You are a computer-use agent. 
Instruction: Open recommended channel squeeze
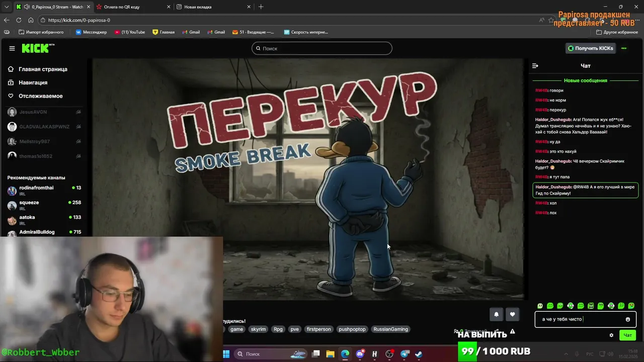44,205
